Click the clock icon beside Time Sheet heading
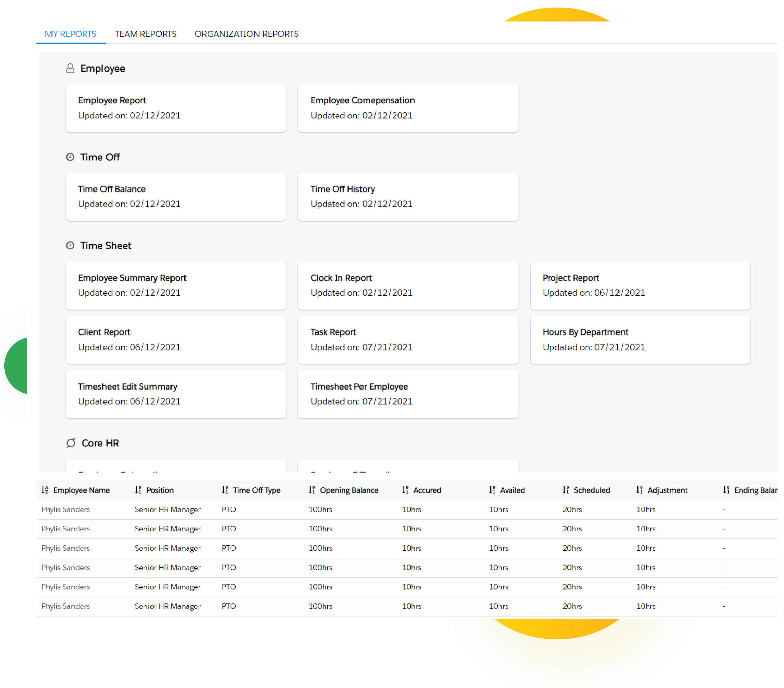The image size is (784, 688). click(71, 245)
